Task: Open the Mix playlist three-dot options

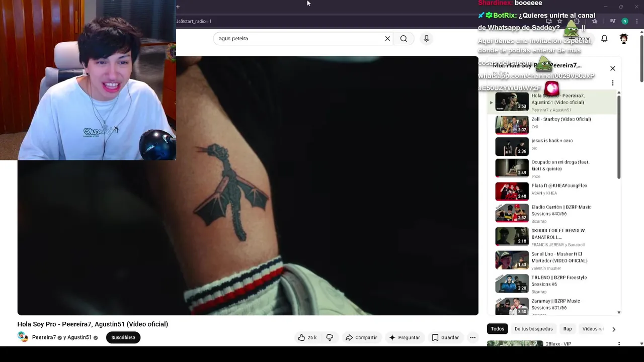Action: [x=612, y=83]
